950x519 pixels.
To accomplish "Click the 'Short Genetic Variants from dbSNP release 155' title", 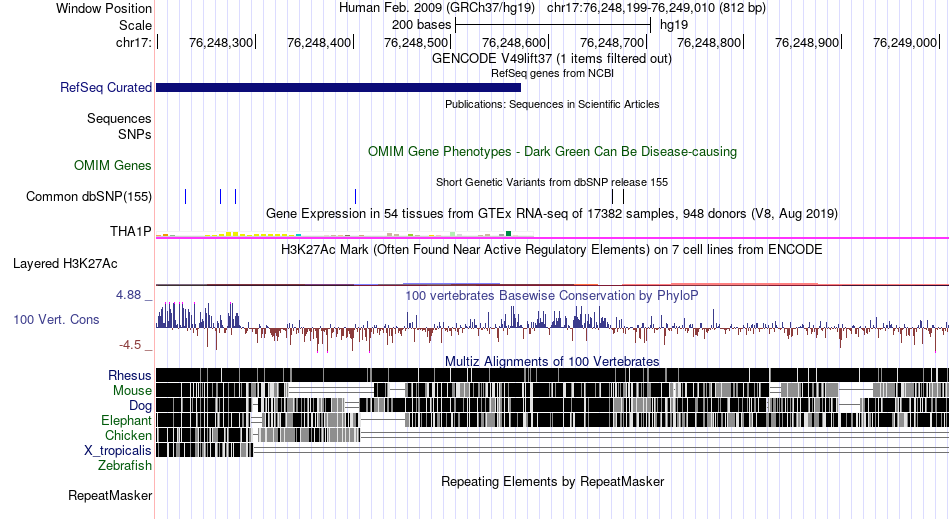I will pos(552,182).
